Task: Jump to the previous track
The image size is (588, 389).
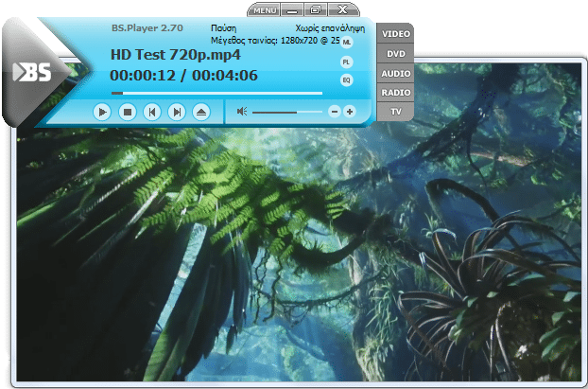Action: (152, 112)
